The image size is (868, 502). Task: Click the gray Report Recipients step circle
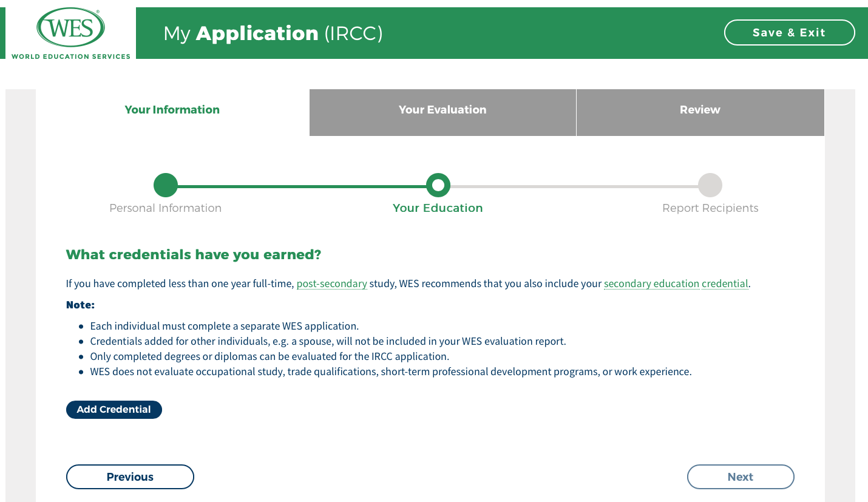pos(710,185)
